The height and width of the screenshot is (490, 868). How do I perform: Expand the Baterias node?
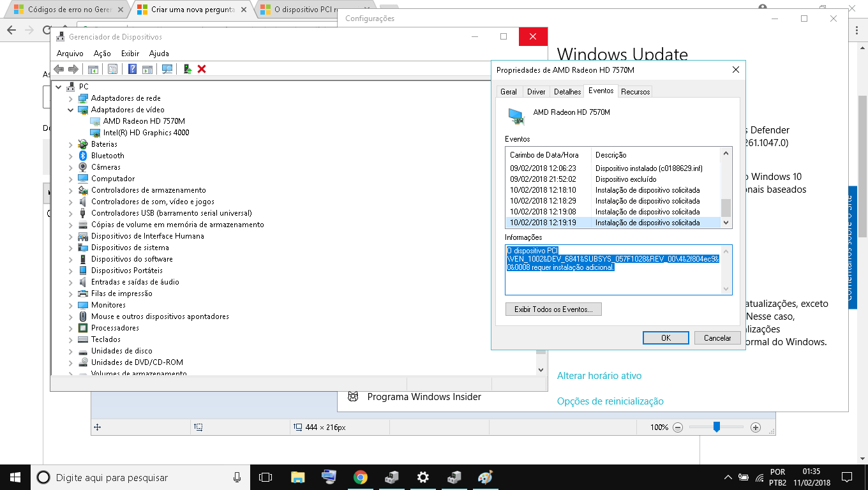pyautogui.click(x=71, y=144)
